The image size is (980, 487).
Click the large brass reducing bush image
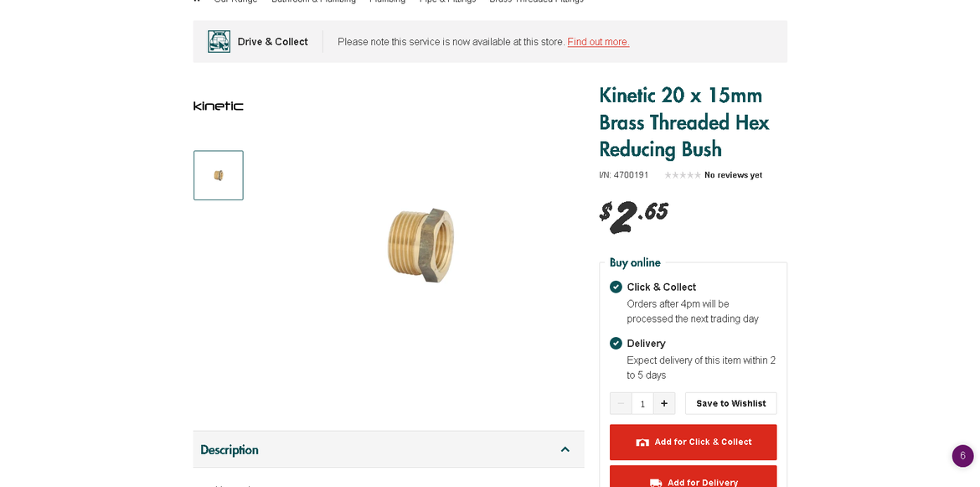(420, 244)
